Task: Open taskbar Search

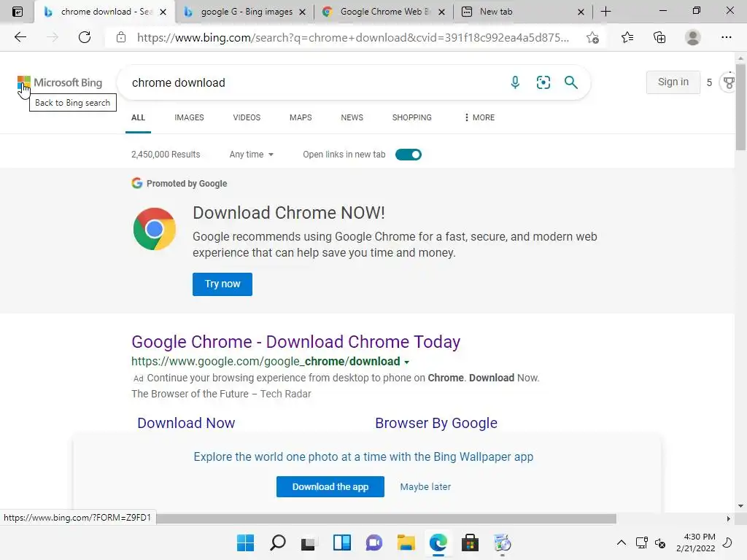Action: pos(277,542)
